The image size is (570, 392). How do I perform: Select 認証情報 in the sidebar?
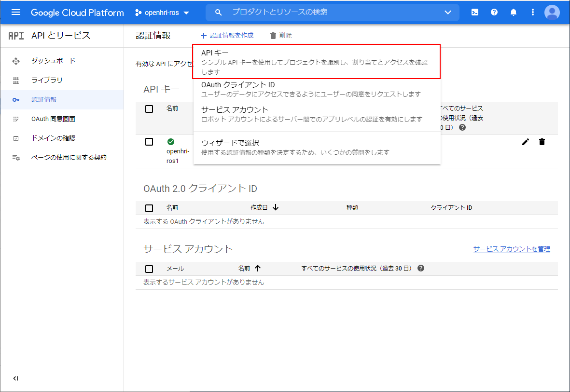coord(62,99)
